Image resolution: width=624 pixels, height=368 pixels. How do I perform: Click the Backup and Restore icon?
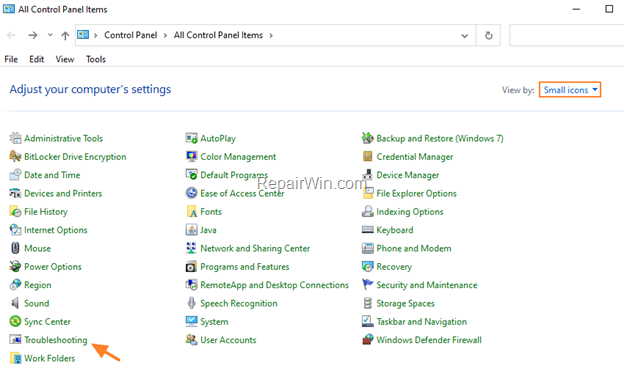click(x=367, y=138)
